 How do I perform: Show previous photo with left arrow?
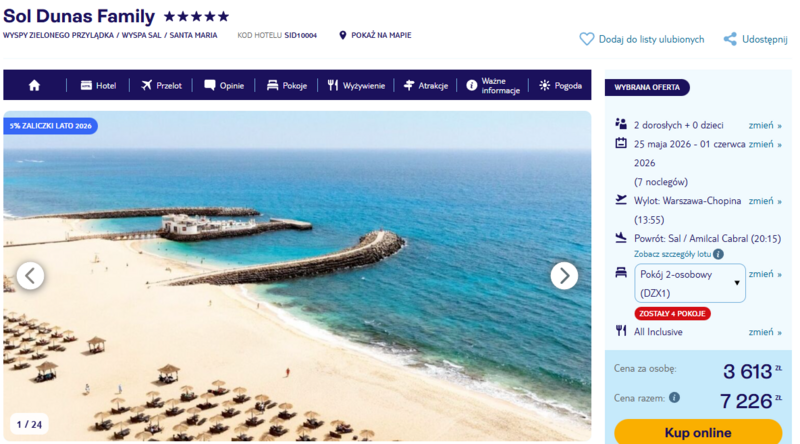click(30, 276)
